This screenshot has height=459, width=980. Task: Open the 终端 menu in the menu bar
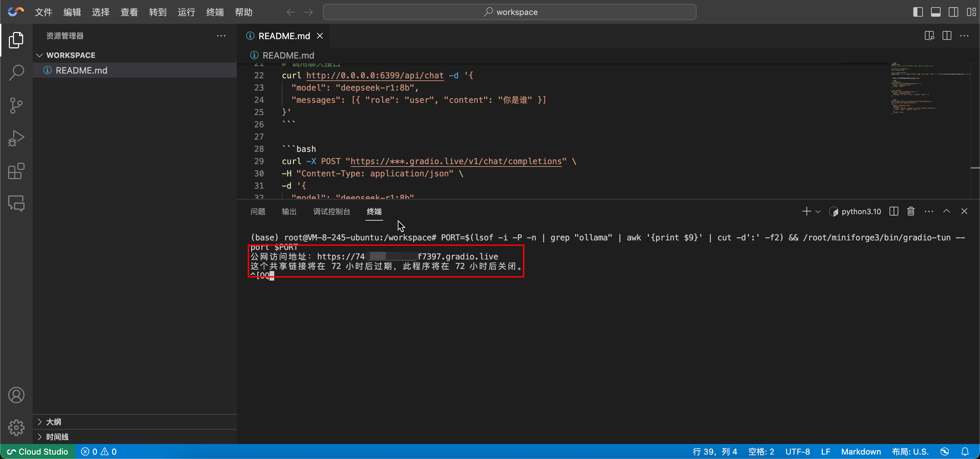pos(215,12)
